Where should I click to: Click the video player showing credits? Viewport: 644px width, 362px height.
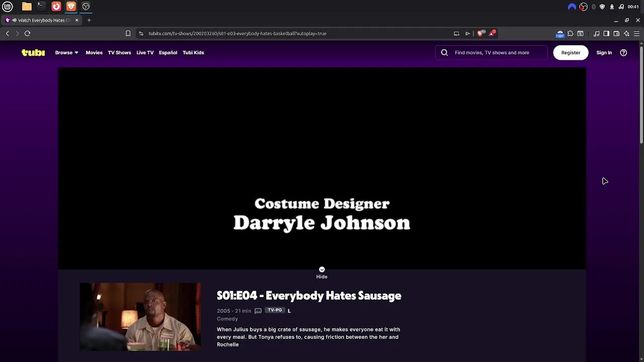tap(322, 168)
